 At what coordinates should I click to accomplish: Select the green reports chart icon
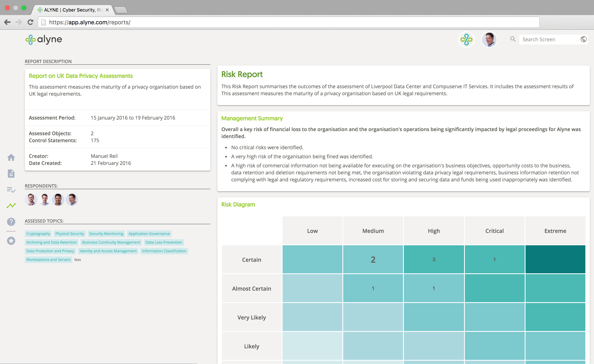pos(11,205)
